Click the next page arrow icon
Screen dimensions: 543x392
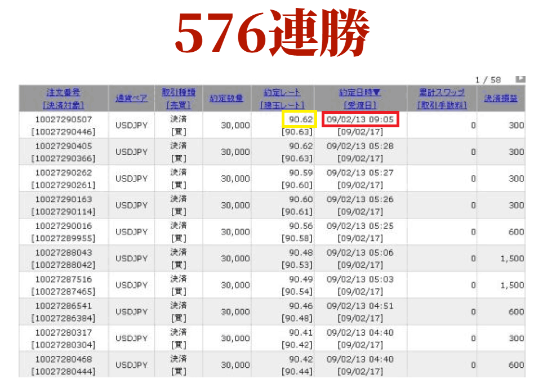tap(519, 79)
